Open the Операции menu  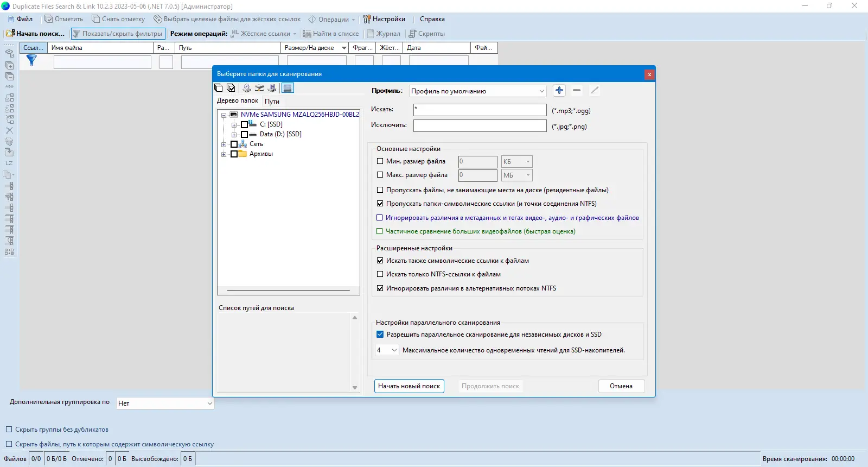[331, 19]
